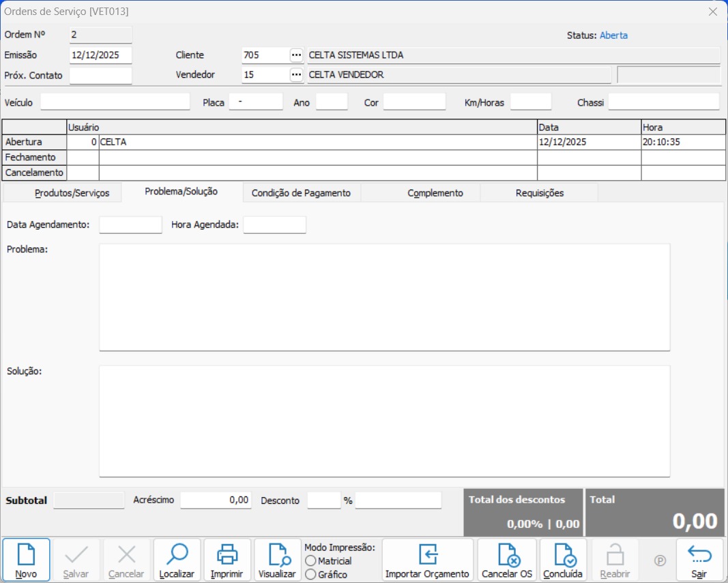Viewport: 728px width, 583px height.
Task: Open the Cliente lookup ellipsis button
Action: (296, 55)
